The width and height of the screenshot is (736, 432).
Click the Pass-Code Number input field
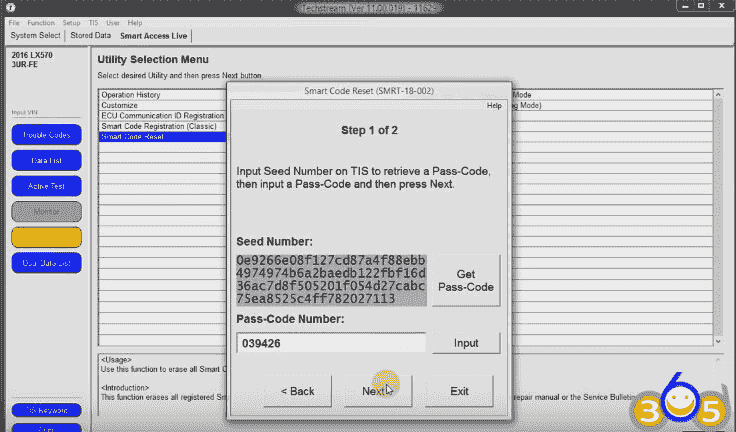[x=331, y=343]
